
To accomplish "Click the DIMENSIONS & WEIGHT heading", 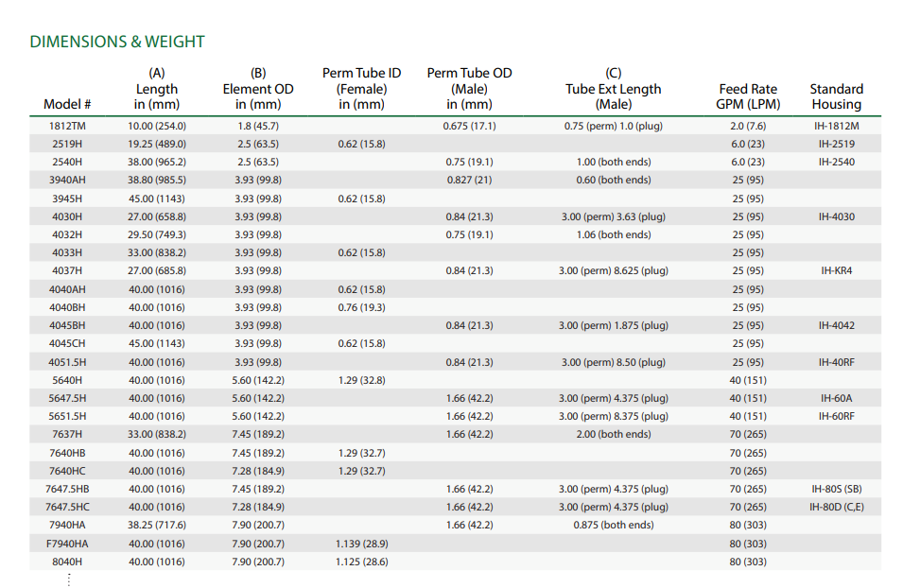I will click(117, 42).
